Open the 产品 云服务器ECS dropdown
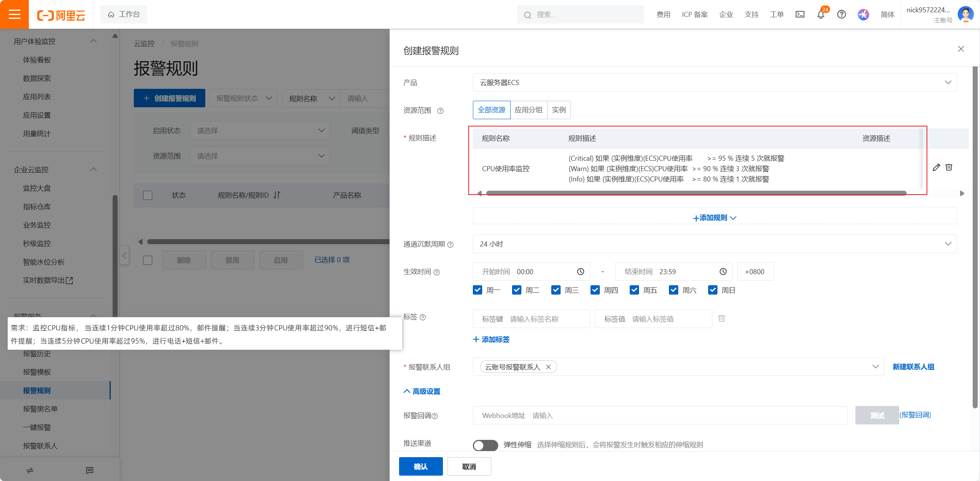Screen dimensions: 980x481 pos(714,82)
